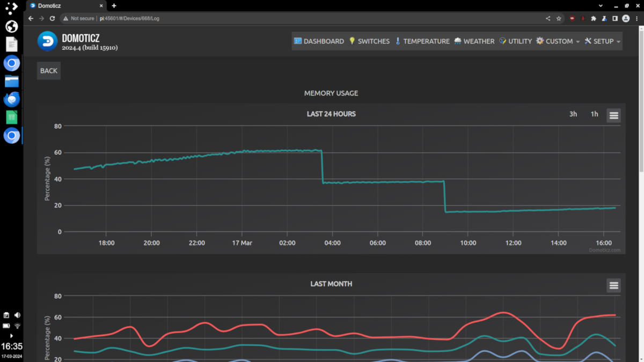Screen dimensions: 644x362
Task: Open the uBlock Origin extension
Action: coord(573,18)
